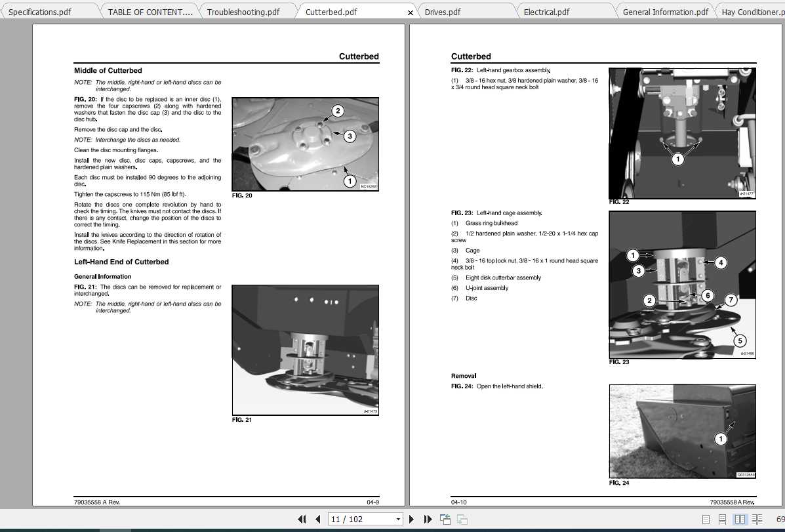Expand the page selection combo box
The height and width of the screenshot is (532, 785).
[399, 518]
